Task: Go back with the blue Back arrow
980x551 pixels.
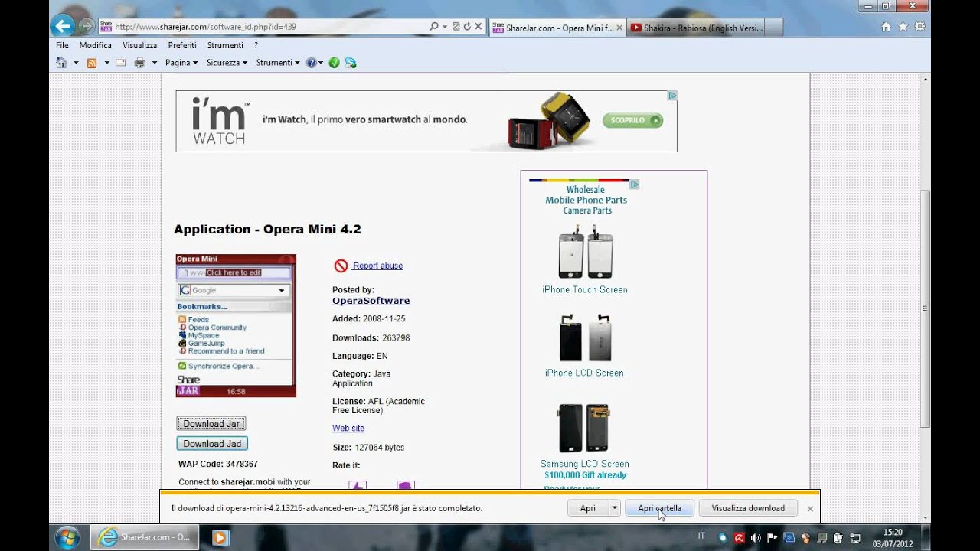Action: 63,26
